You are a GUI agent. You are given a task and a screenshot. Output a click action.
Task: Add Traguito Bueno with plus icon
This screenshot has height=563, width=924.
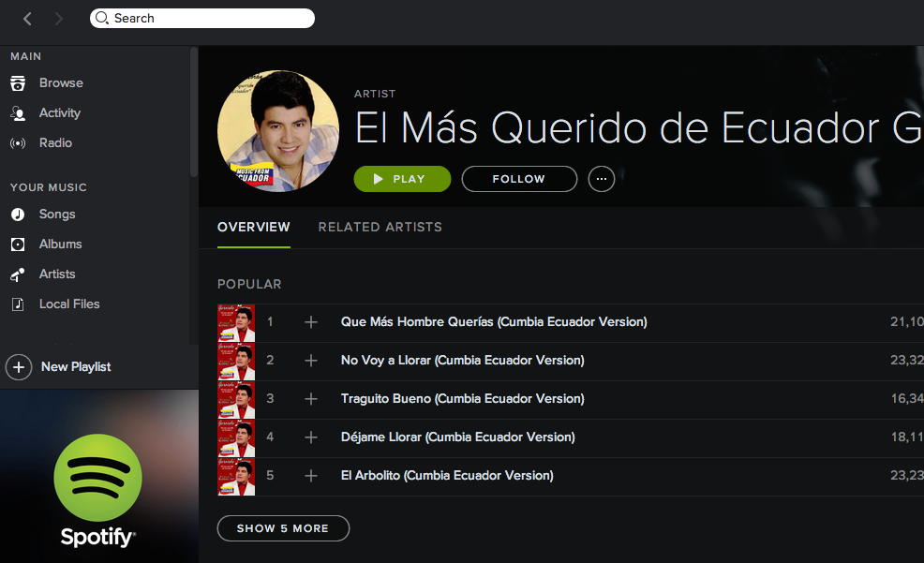click(311, 399)
